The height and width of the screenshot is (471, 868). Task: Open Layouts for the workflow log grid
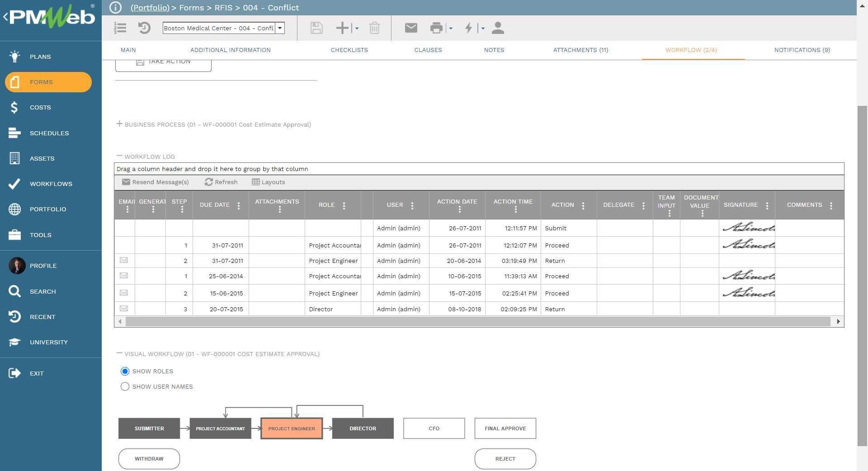269,182
